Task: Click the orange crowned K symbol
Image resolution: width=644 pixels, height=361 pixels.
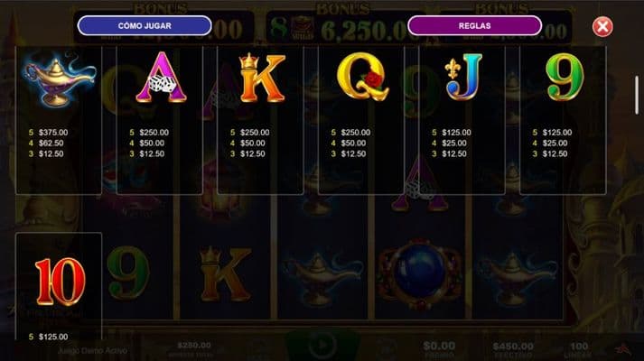Action: (x=262, y=78)
